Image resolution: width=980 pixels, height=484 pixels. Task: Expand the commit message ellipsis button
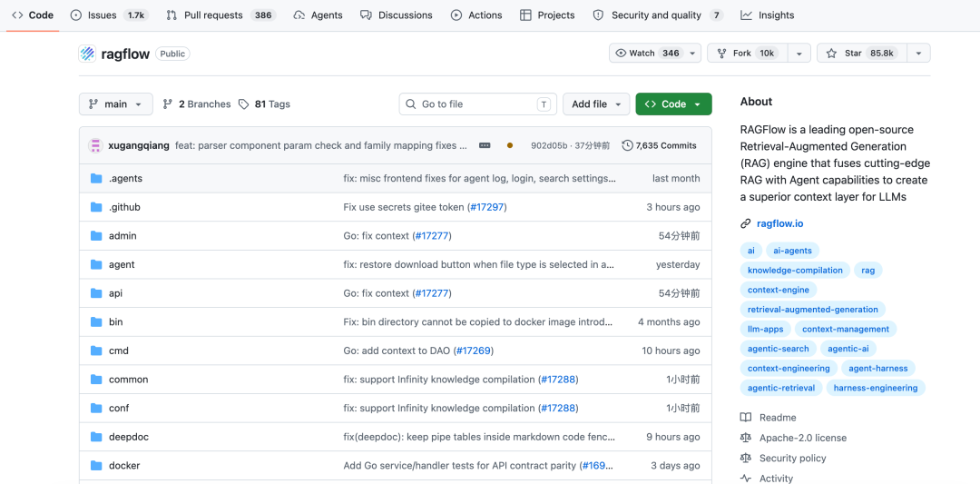(485, 145)
